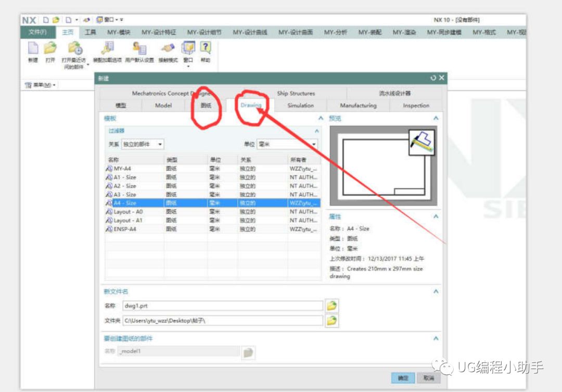Open the 单位 filter dropdown 毫米
Viewport: 562px width, 392px height.
click(x=287, y=144)
